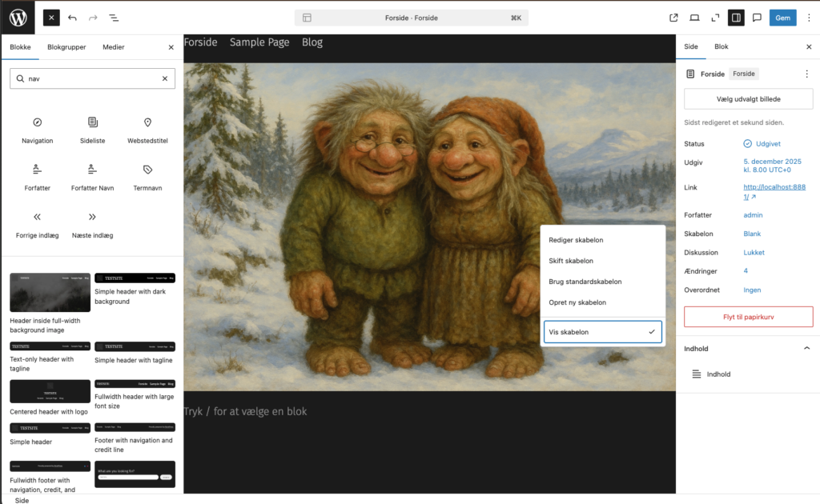Toggle the Vis skabelon checked option

click(602, 331)
